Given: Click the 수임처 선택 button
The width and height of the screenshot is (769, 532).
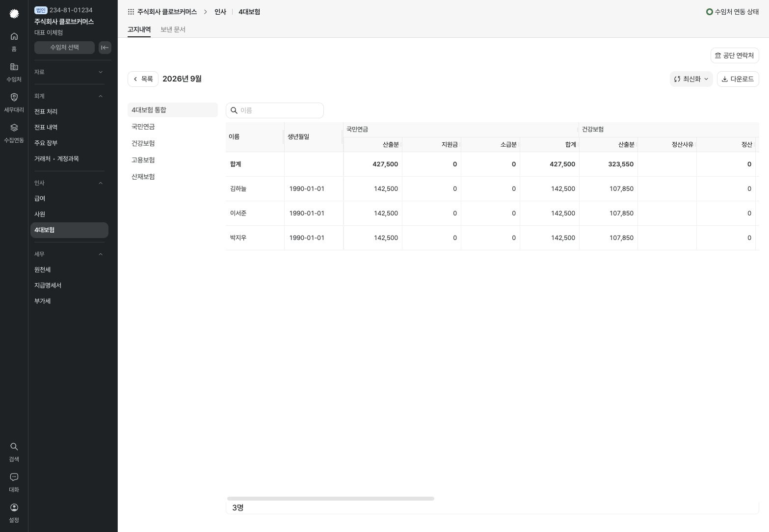Looking at the screenshot, I should (x=64, y=48).
